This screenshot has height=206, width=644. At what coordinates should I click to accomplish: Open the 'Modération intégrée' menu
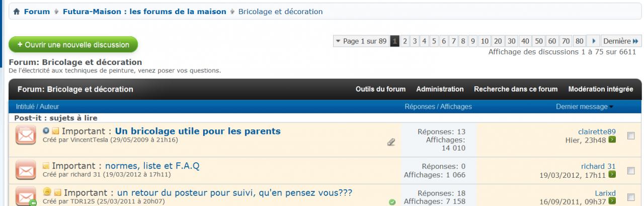point(600,89)
